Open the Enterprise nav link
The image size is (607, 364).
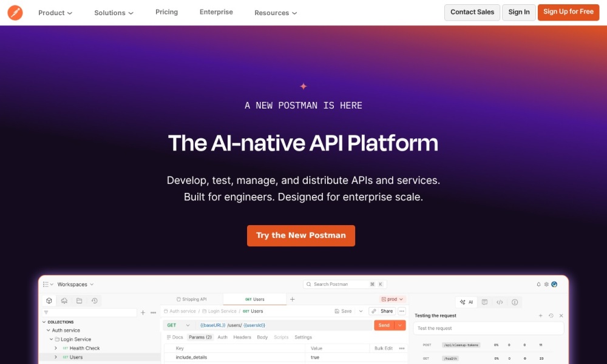(x=216, y=12)
